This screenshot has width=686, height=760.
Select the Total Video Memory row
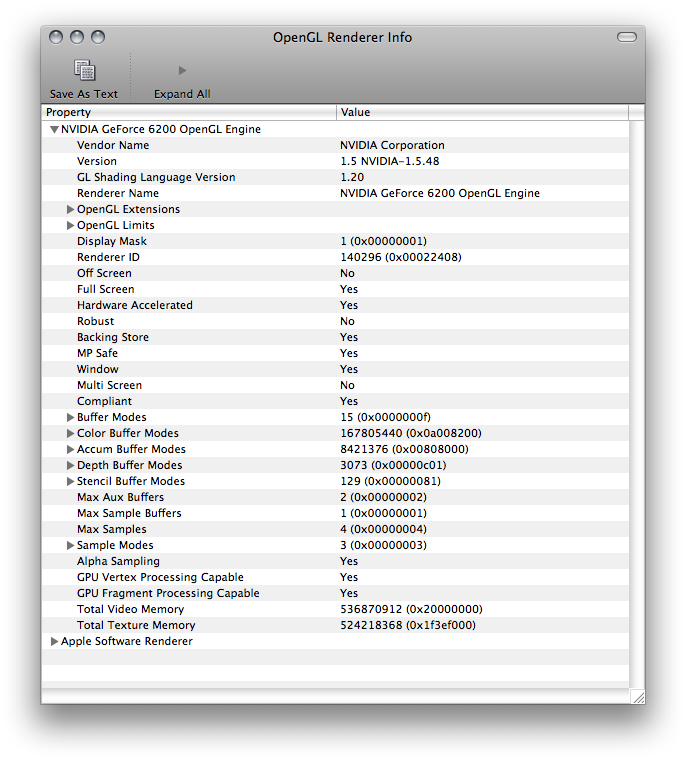coord(335,609)
